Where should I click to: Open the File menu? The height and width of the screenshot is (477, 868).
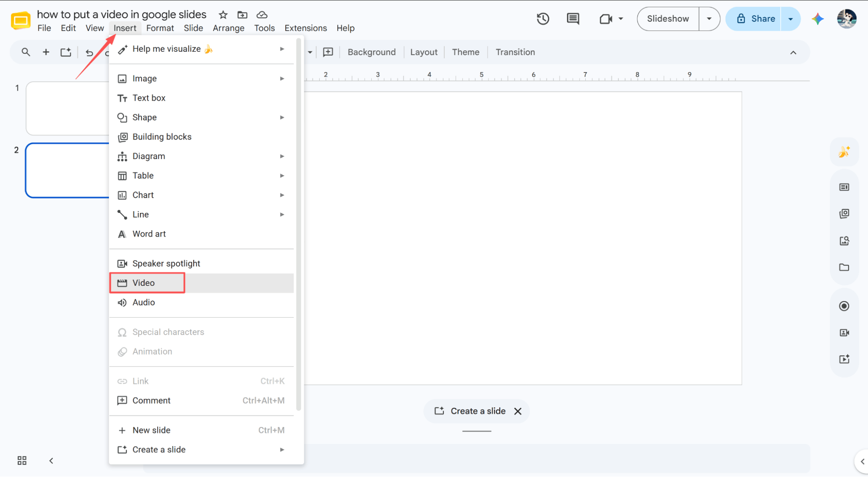click(44, 28)
